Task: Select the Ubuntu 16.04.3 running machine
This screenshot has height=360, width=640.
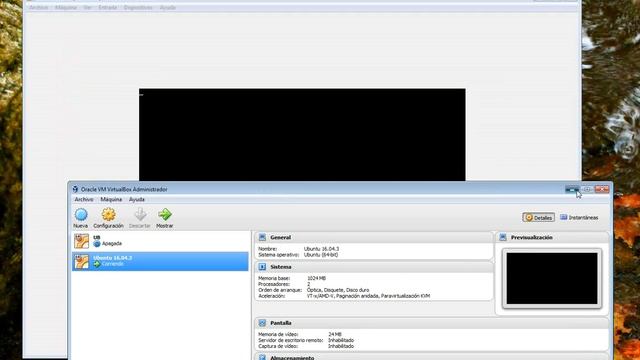Action: coord(160,261)
